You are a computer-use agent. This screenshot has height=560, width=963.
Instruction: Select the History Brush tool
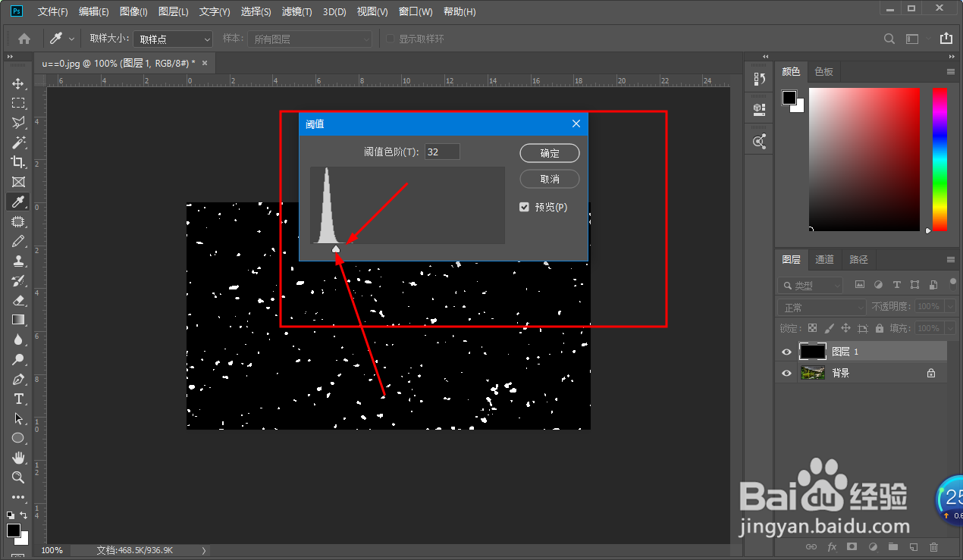pyautogui.click(x=18, y=280)
